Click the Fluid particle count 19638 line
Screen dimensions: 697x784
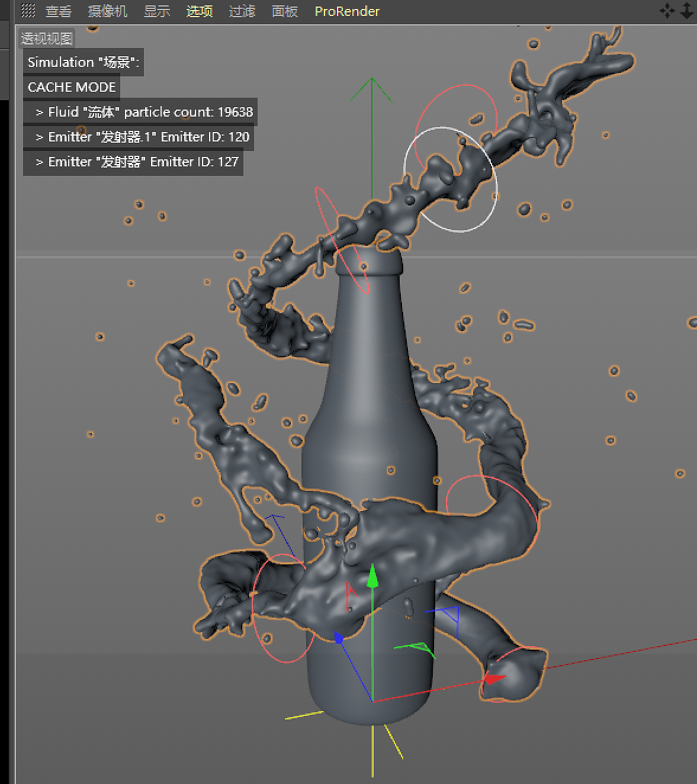pyautogui.click(x=140, y=112)
